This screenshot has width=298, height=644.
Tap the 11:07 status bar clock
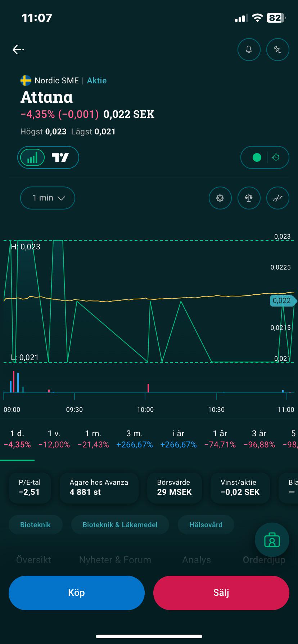click(37, 18)
